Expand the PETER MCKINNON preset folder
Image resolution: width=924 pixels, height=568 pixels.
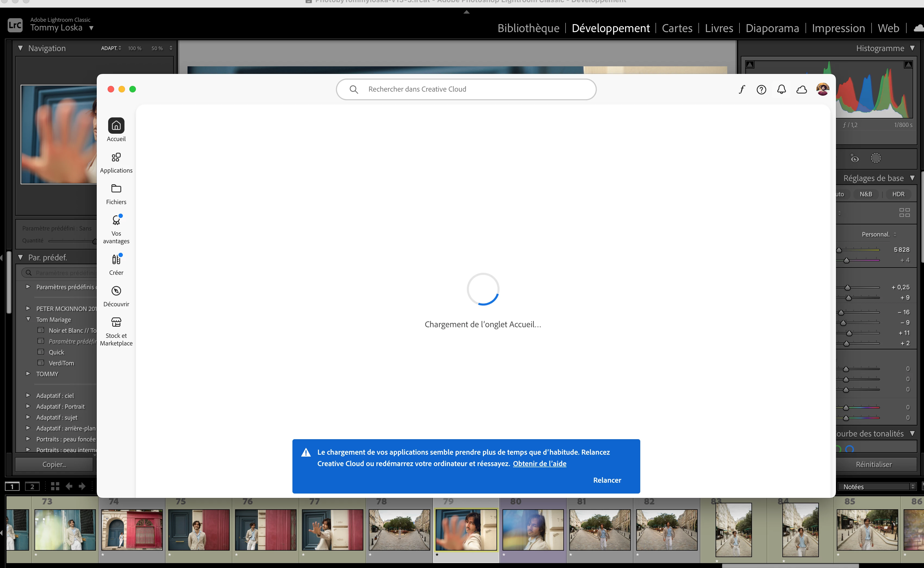pos(28,308)
